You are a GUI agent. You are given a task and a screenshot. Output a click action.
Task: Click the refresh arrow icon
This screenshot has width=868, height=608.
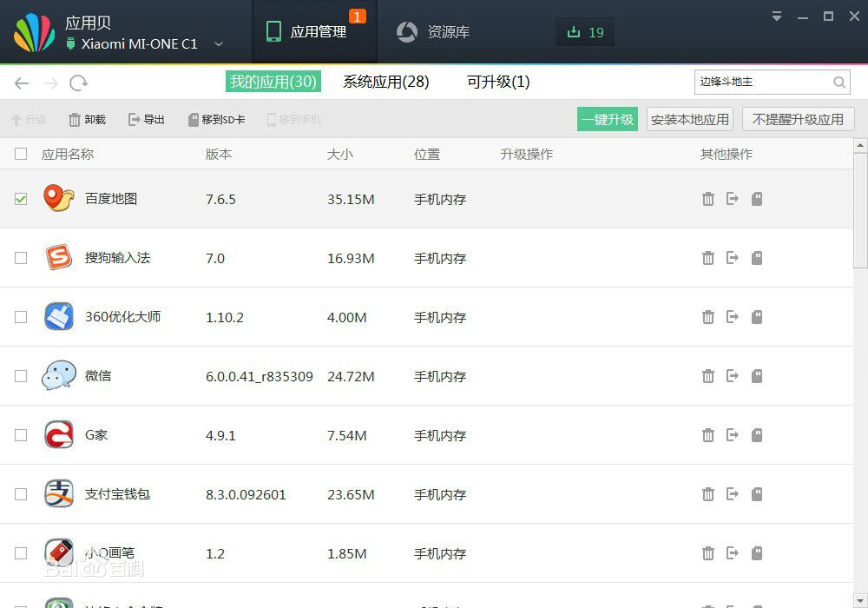point(78,83)
